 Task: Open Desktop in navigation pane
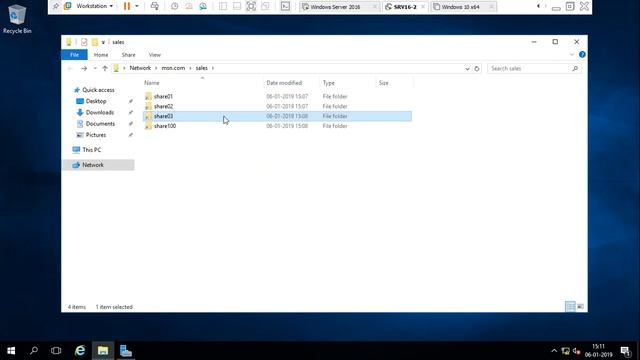96,101
